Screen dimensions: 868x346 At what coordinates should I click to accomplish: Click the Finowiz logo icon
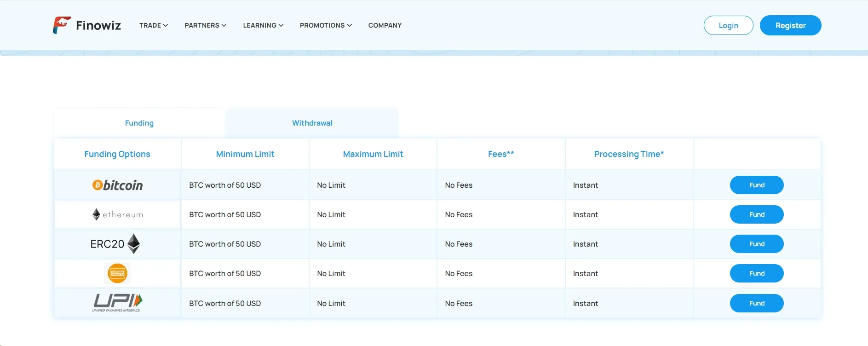62,25
